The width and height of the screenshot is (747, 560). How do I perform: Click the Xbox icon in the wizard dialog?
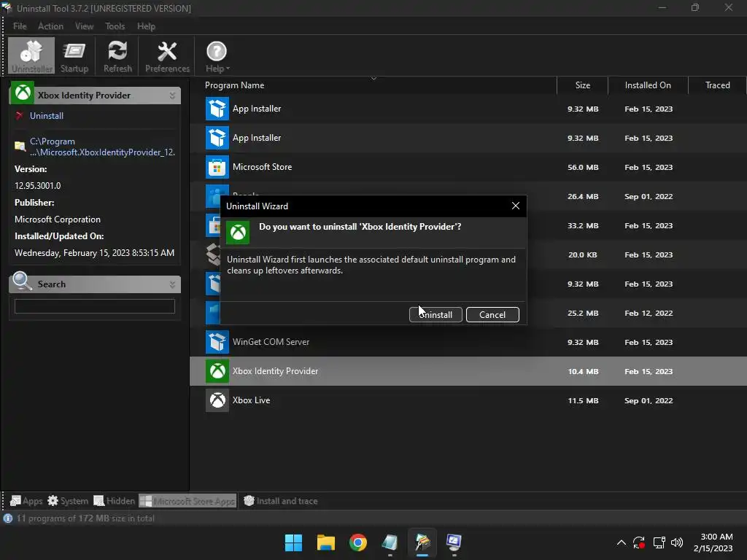click(238, 233)
